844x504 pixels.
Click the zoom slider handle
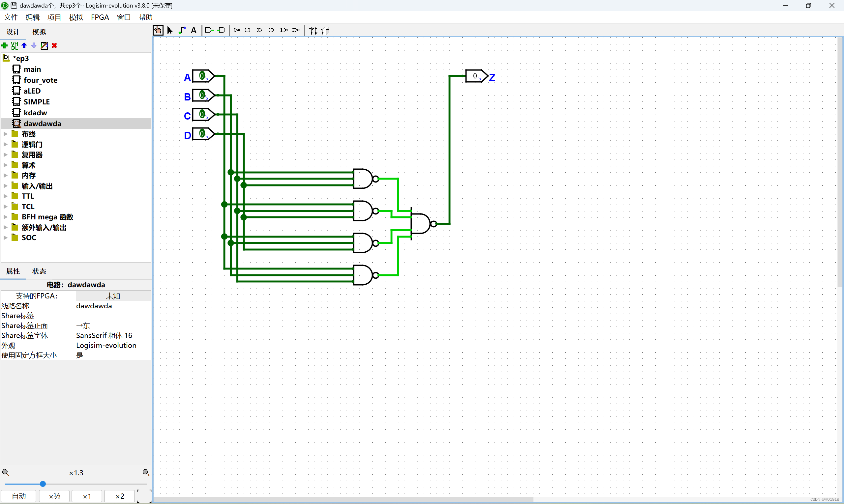[43, 484]
